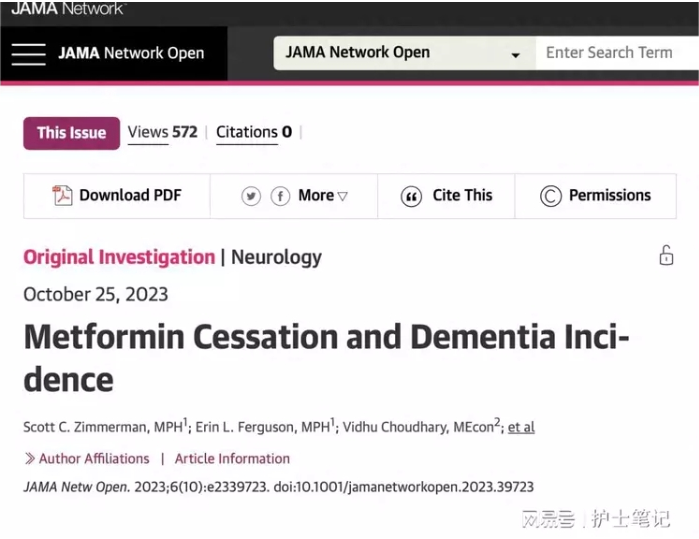Image resolution: width=699 pixels, height=539 pixels.
Task: Click the JAMA Network logo
Action: coord(68,8)
